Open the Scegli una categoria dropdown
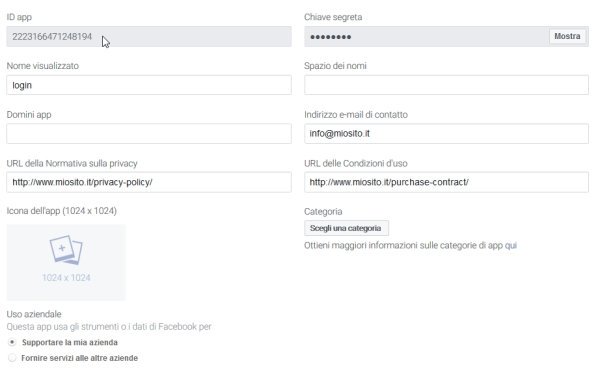The image size is (600, 368). [346, 228]
